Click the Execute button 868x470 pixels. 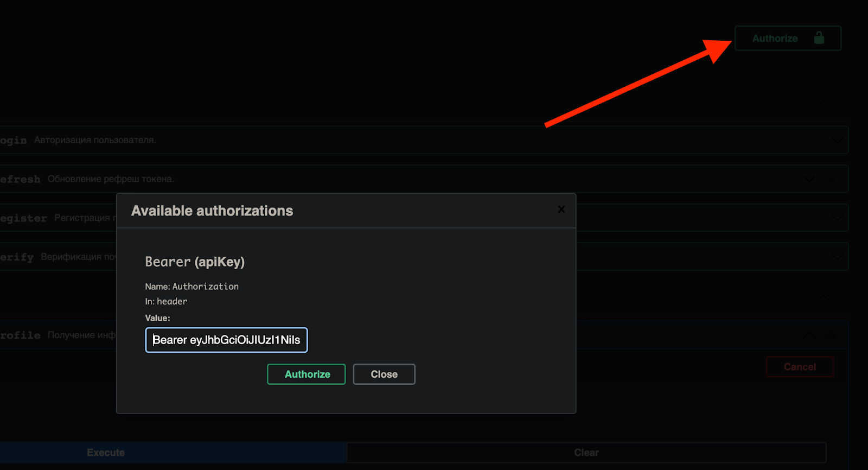106,453
